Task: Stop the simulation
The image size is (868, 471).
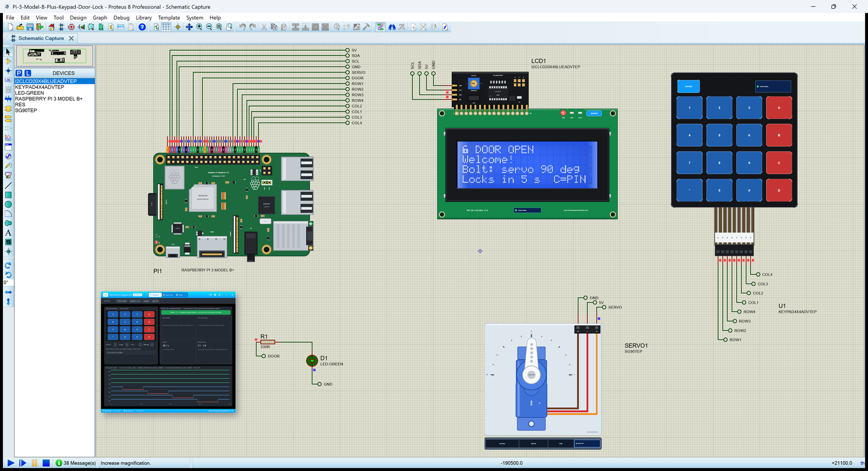Action: (46, 463)
